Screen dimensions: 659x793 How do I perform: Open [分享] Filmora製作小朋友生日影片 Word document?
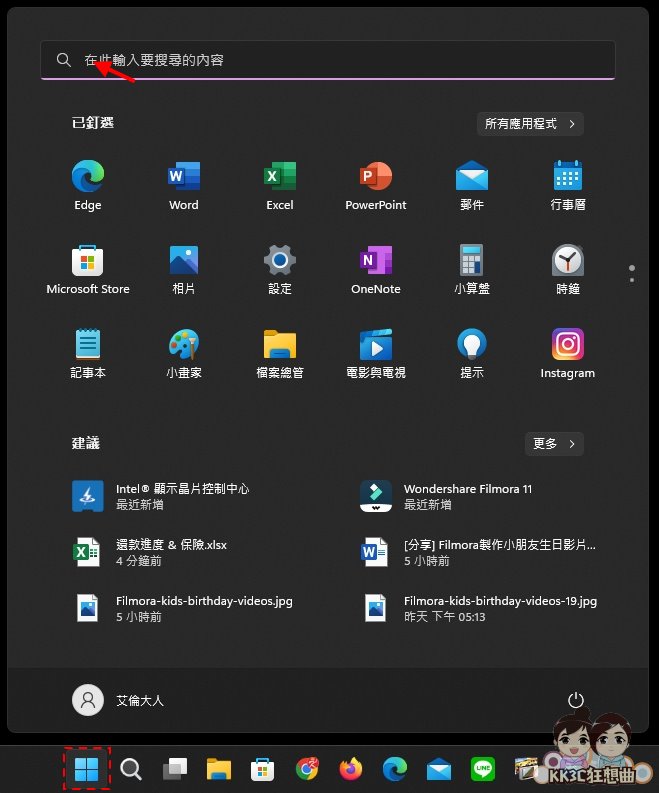point(478,552)
